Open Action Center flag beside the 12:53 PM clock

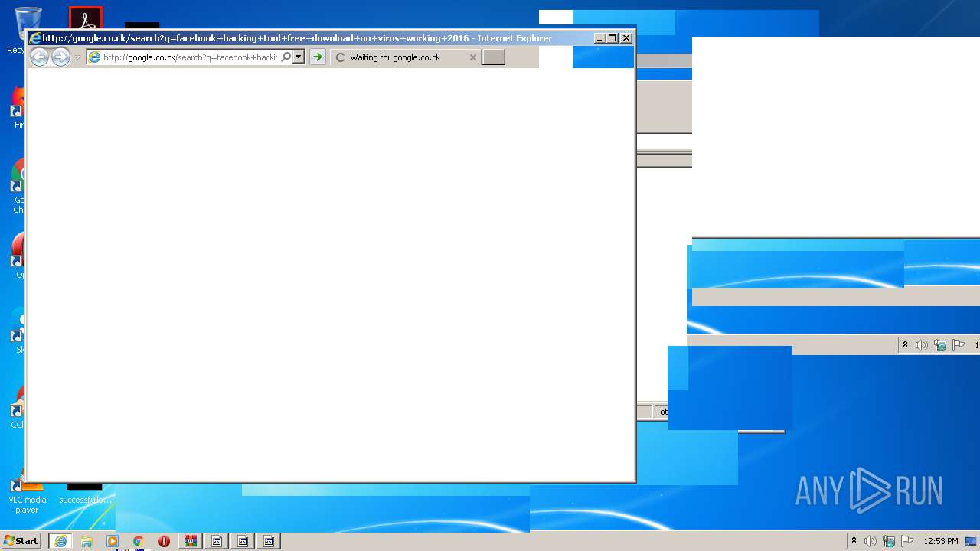point(907,541)
